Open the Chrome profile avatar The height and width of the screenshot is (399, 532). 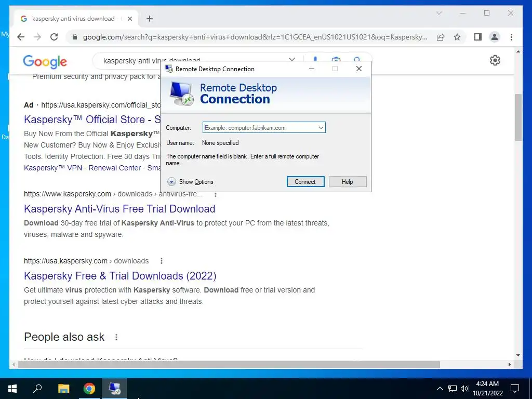click(x=495, y=37)
